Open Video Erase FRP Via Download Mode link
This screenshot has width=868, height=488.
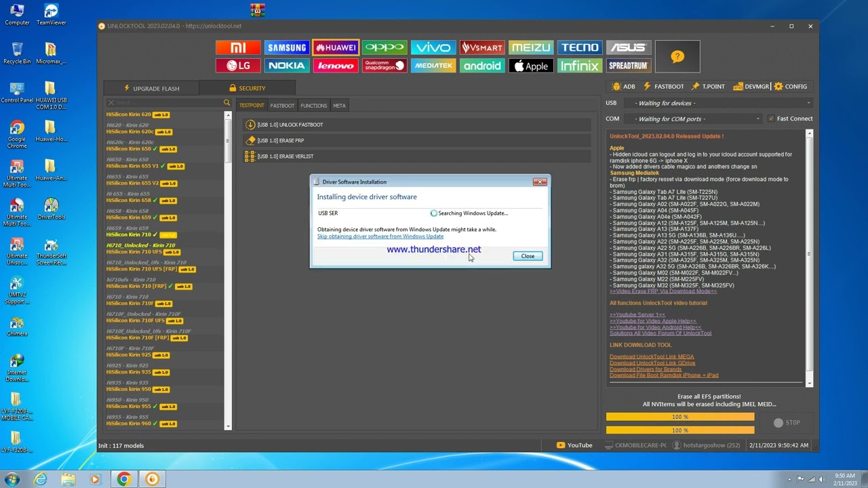click(x=663, y=291)
